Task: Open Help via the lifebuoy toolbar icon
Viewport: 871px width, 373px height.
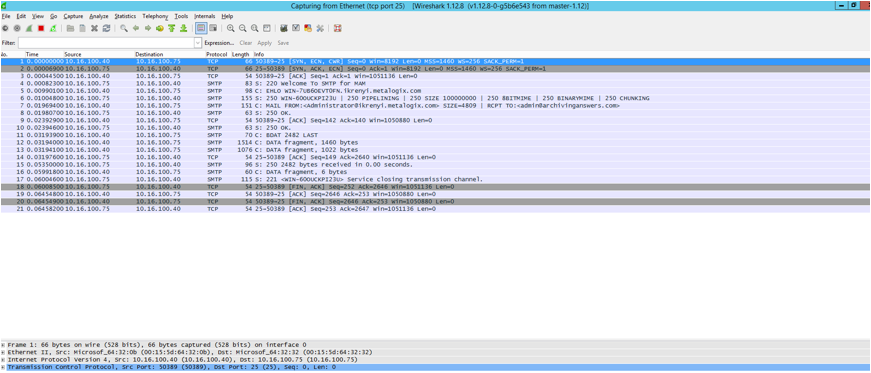Action: (337, 28)
